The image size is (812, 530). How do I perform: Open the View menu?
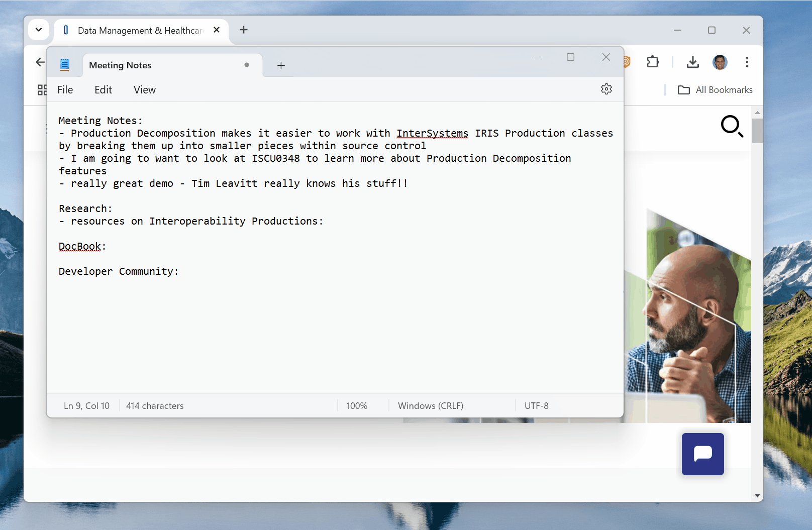click(145, 90)
